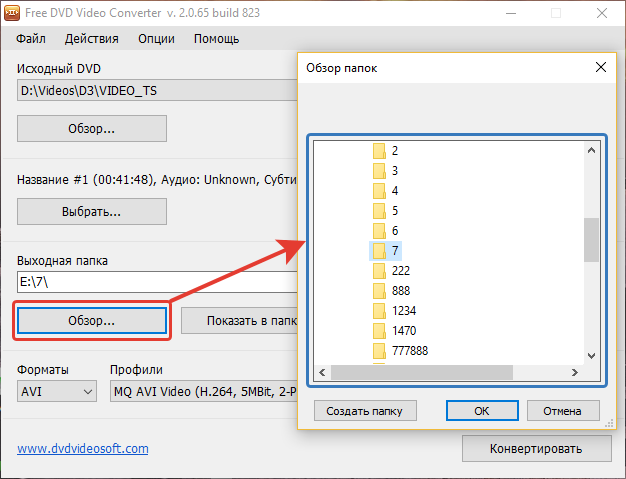Click the Создать папку button

coord(365,411)
